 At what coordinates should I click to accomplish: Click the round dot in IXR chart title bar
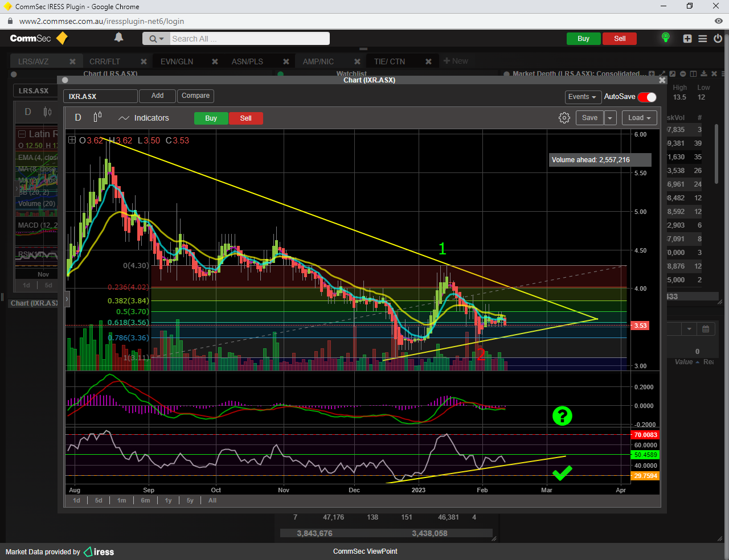point(65,80)
